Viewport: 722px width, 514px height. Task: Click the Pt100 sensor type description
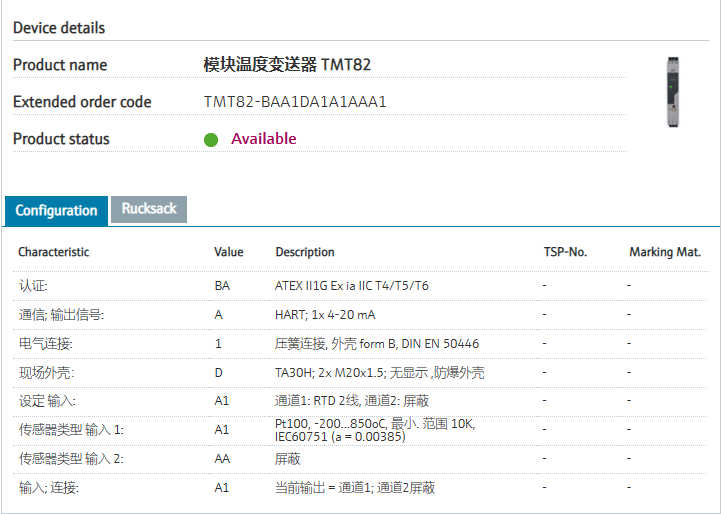click(x=375, y=430)
